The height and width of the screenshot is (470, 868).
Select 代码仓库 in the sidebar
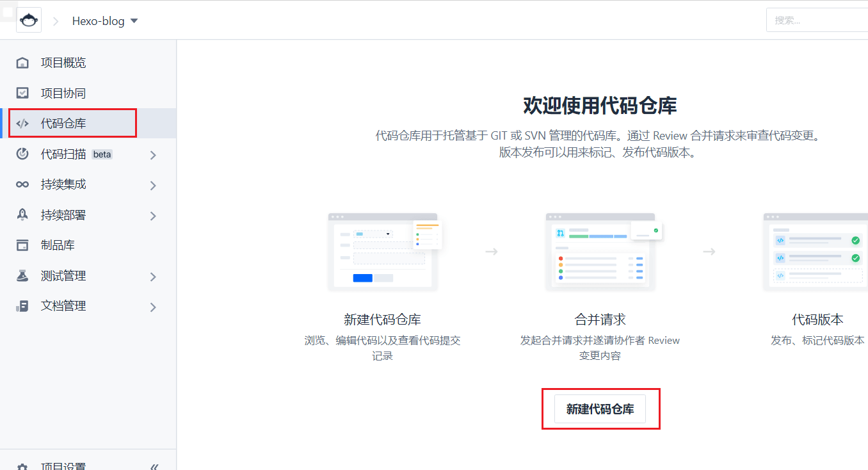[x=63, y=124]
